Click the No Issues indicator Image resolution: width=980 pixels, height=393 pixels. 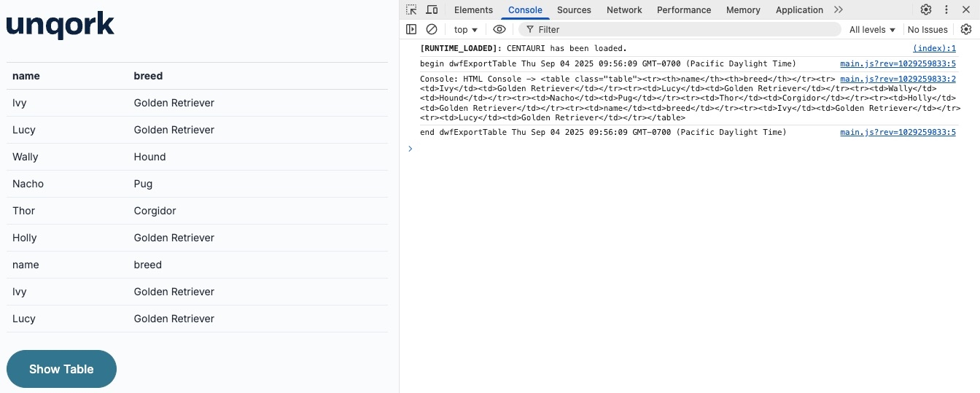tap(927, 30)
